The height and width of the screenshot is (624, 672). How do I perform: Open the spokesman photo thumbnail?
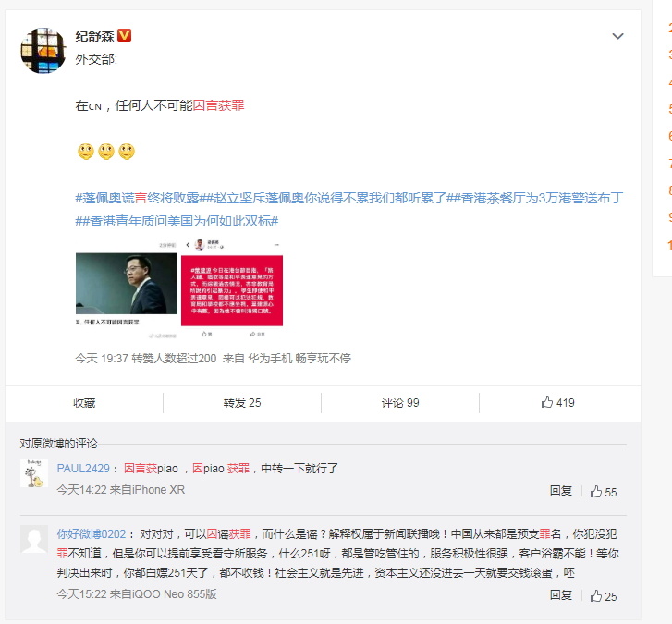127,289
